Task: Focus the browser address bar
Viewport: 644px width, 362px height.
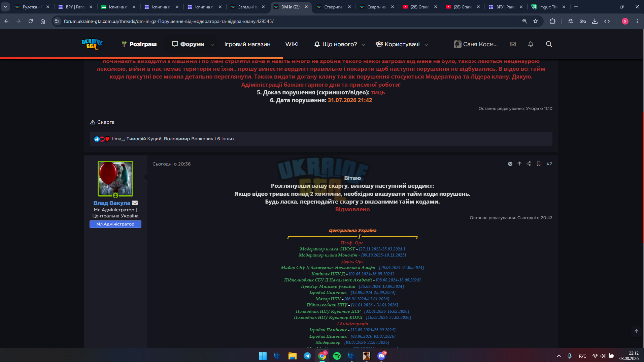Action: (290, 21)
